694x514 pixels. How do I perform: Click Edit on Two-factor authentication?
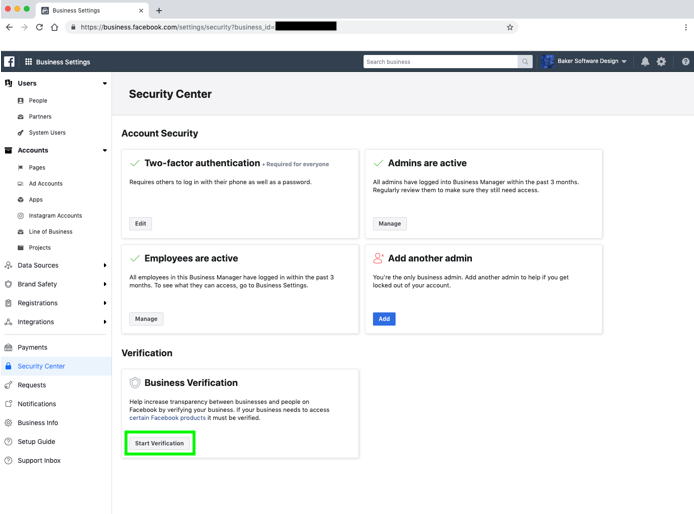pos(140,224)
